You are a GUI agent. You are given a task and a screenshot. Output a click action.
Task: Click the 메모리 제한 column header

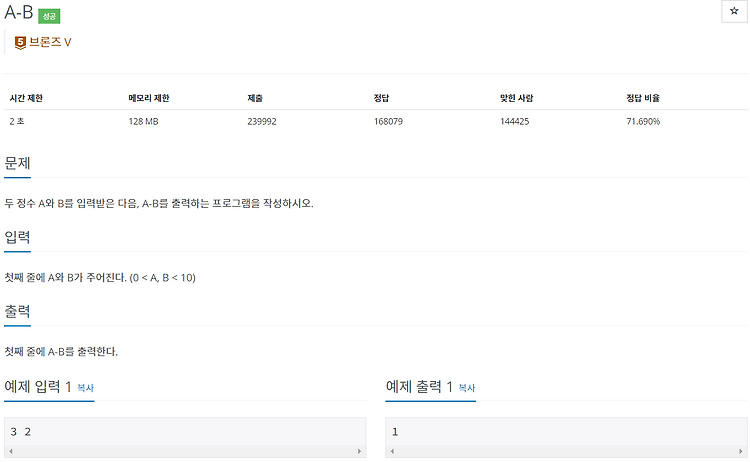[x=149, y=98]
